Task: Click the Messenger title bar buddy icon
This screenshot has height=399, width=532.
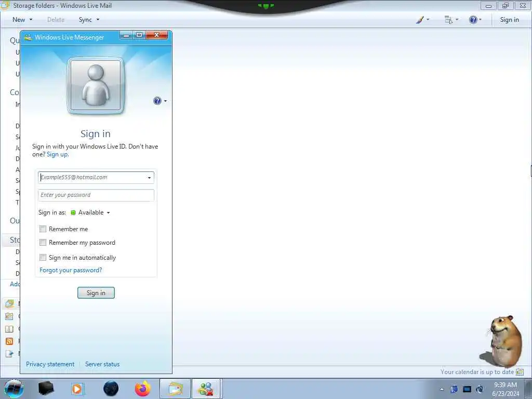Action: [x=28, y=37]
